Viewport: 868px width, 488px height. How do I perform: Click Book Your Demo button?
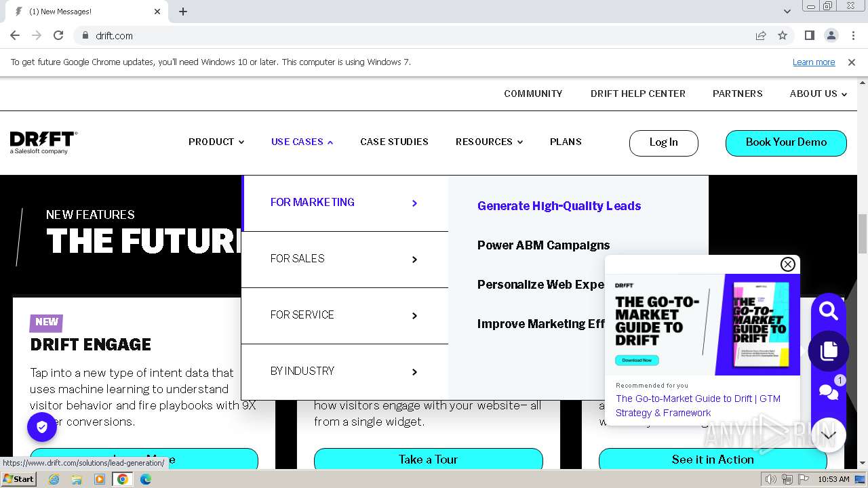tap(786, 142)
